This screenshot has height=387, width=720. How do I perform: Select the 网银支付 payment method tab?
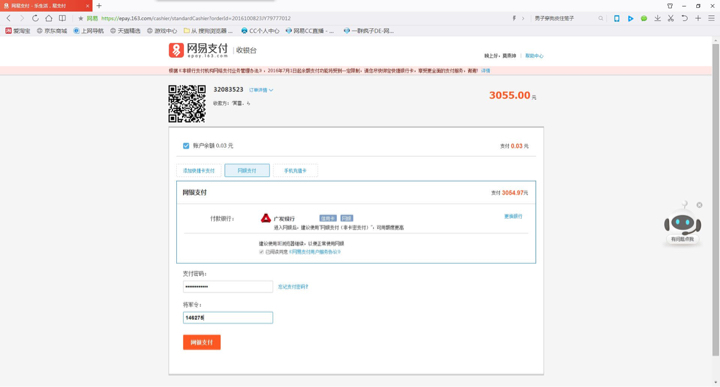(247, 170)
